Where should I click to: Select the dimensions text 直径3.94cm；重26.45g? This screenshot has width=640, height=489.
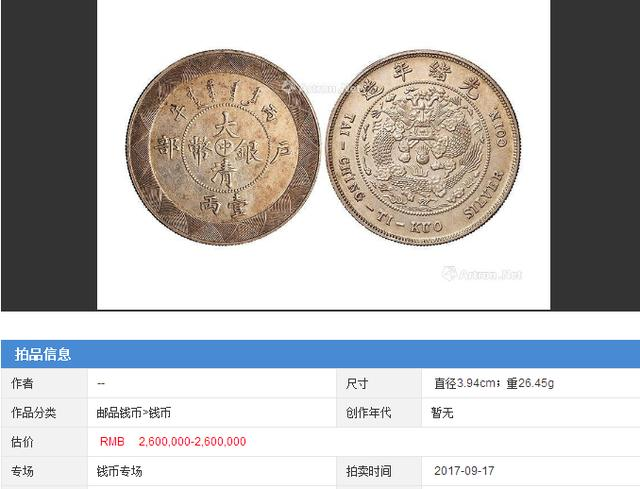pyautogui.click(x=494, y=383)
